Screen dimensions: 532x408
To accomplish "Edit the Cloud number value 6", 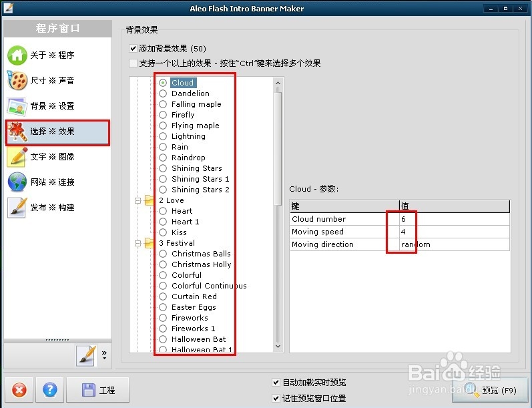I will (x=455, y=219).
